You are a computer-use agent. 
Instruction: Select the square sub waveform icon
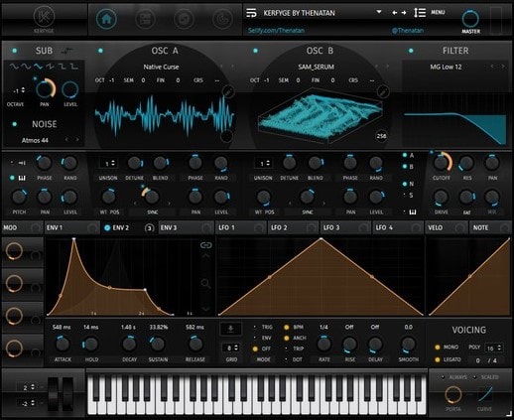click(62, 67)
